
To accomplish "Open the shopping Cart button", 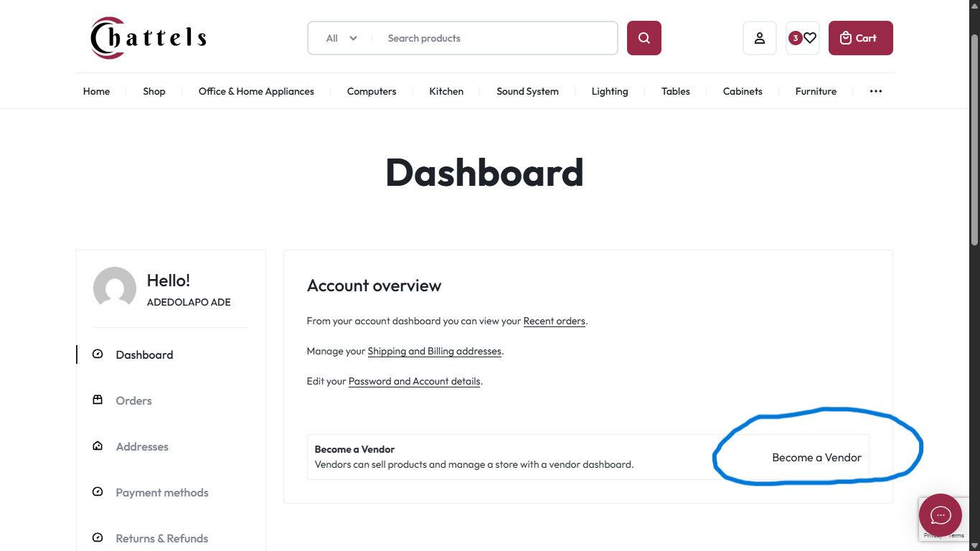I will click(x=861, y=38).
